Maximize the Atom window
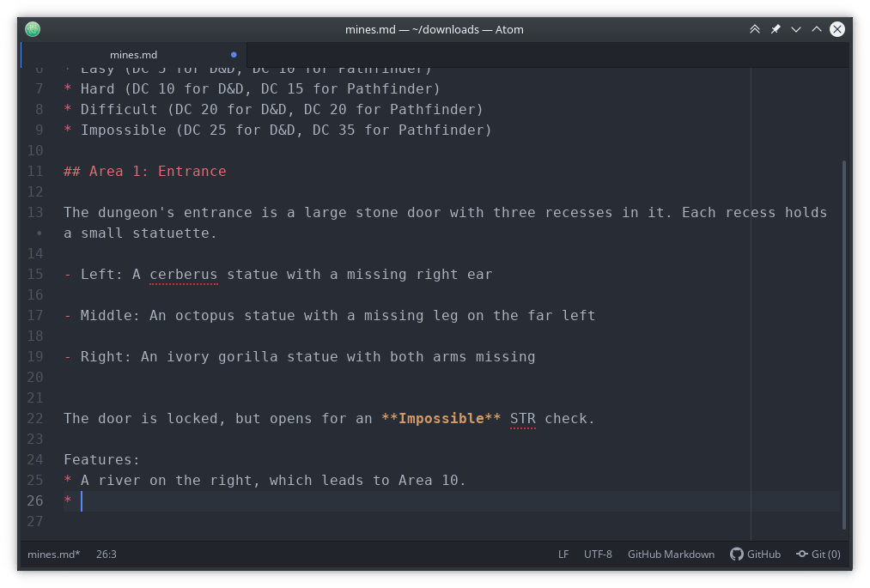 817,29
